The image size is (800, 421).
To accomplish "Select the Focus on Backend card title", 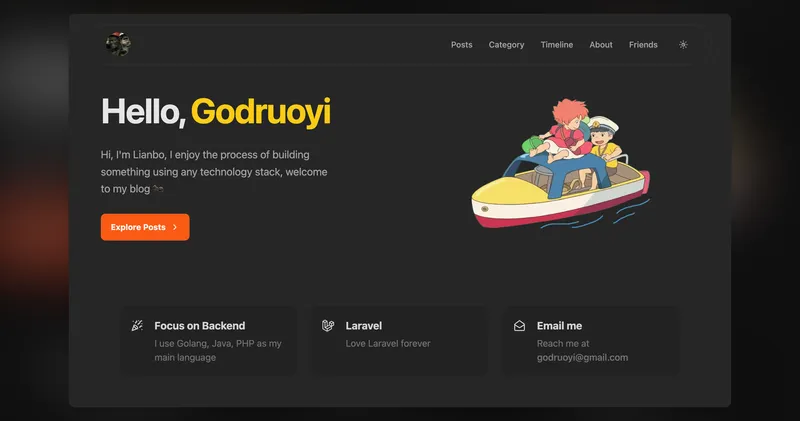I will pyautogui.click(x=199, y=326).
